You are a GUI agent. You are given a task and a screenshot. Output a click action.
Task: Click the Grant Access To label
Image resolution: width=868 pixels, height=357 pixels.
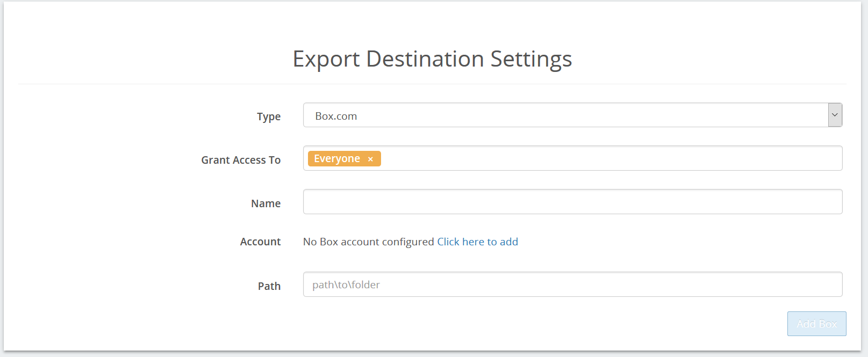click(241, 160)
